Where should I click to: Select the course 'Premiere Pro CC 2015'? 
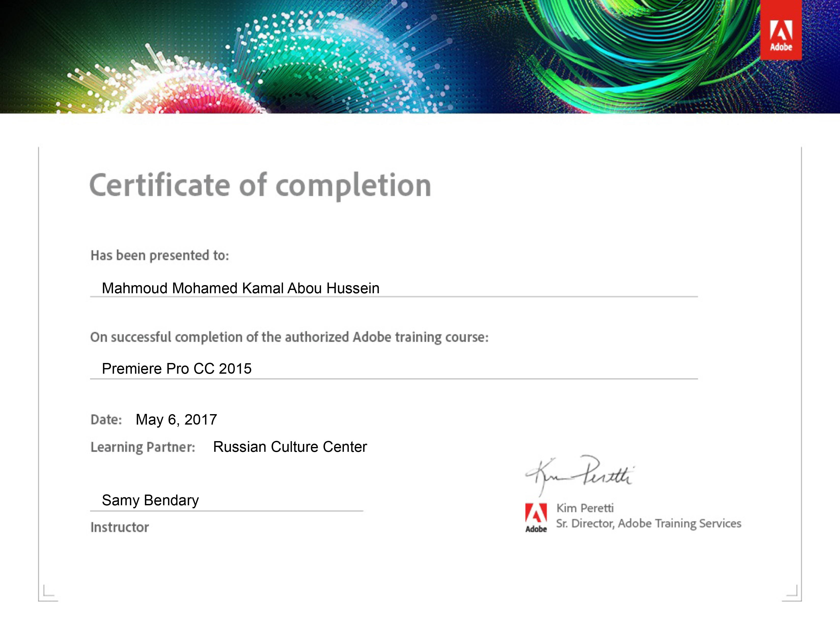pyautogui.click(x=177, y=369)
